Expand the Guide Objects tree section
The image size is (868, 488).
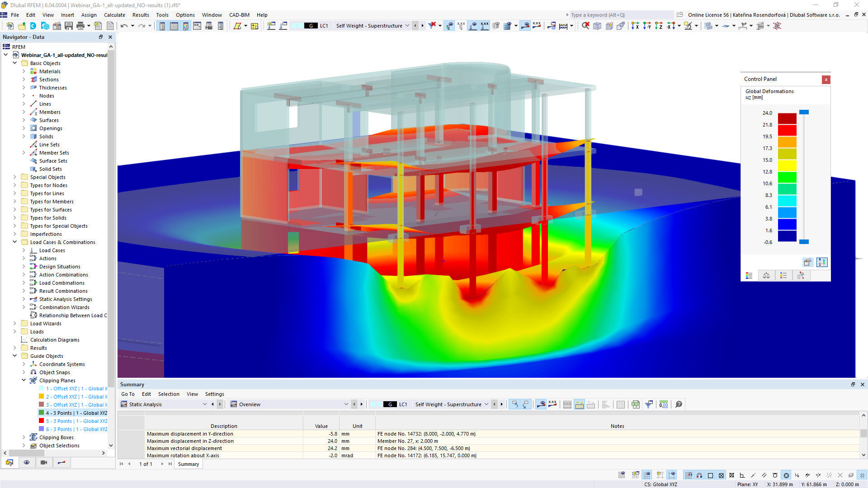click(14, 356)
